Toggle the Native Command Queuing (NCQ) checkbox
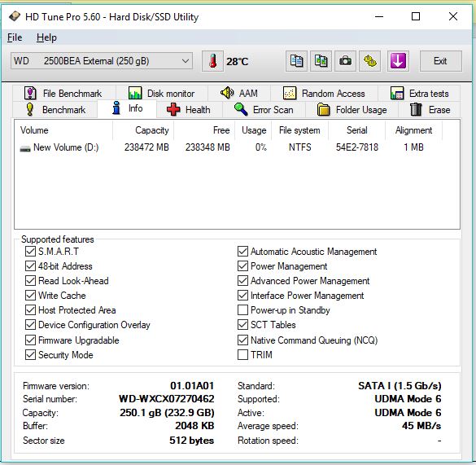This screenshot has width=476, height=465. 242,340
